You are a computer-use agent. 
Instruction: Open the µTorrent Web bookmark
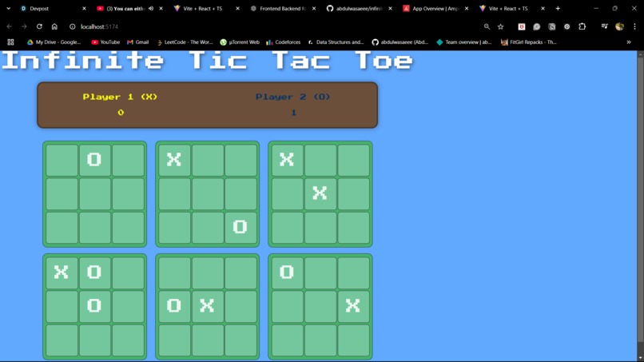pos(240,42)
